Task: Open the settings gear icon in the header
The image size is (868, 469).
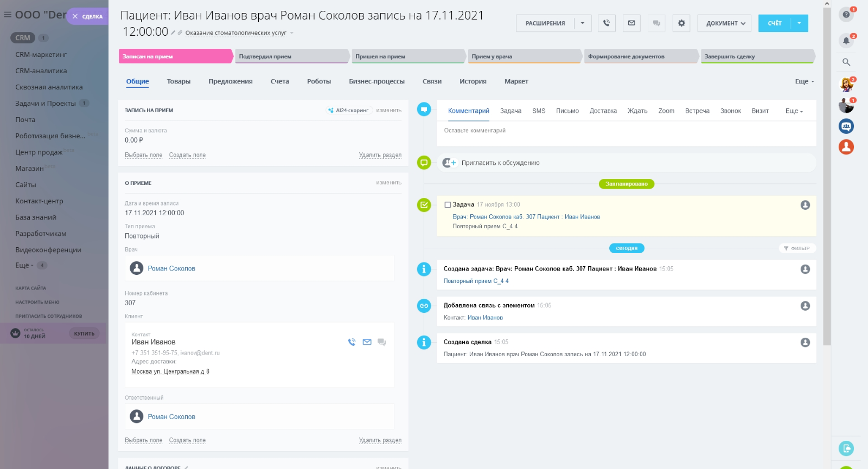Action: pos(681,23)
